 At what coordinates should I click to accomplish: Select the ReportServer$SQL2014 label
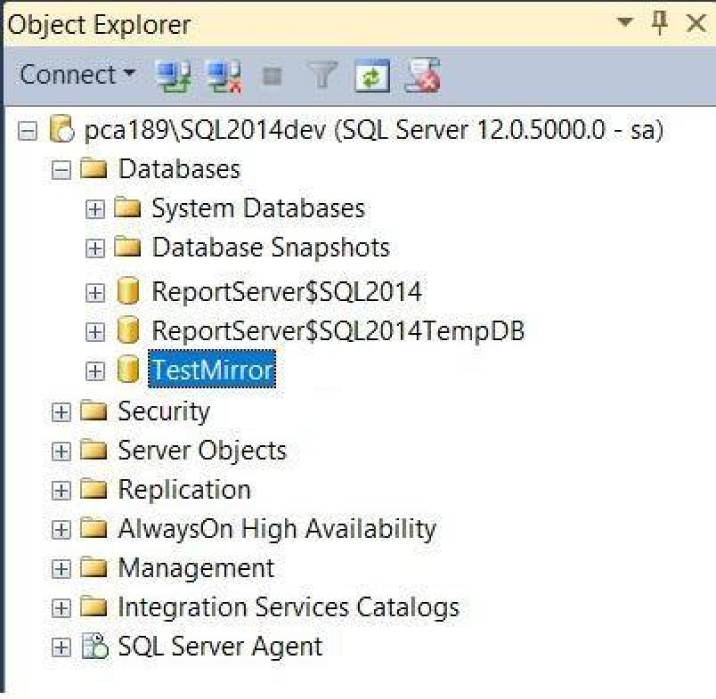287,292
